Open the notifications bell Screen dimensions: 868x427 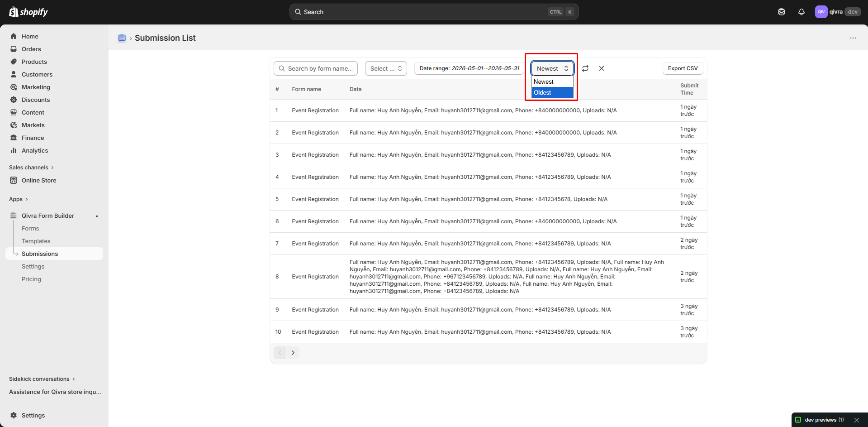pyautogui.click(x=802, y=12)
